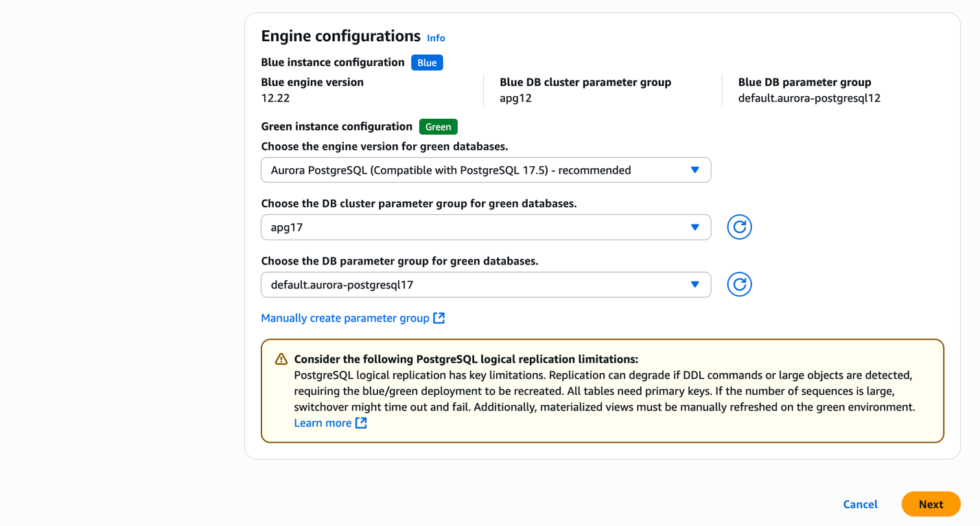
Task: Follow the Learn more link
Action: [x=323, y=423]
